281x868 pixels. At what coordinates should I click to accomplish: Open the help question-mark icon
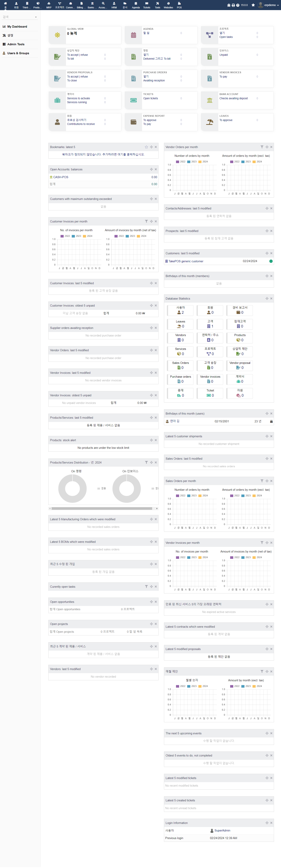pyautogui.click(x=238, y=5)
